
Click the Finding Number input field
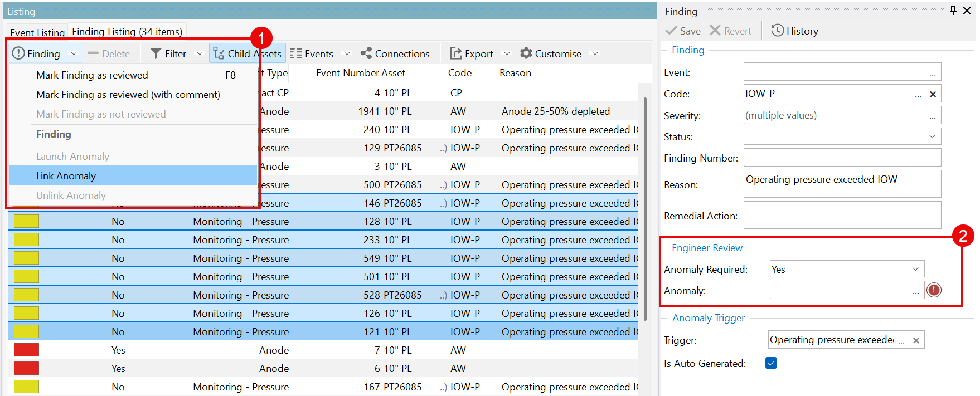tap(842, 158)
